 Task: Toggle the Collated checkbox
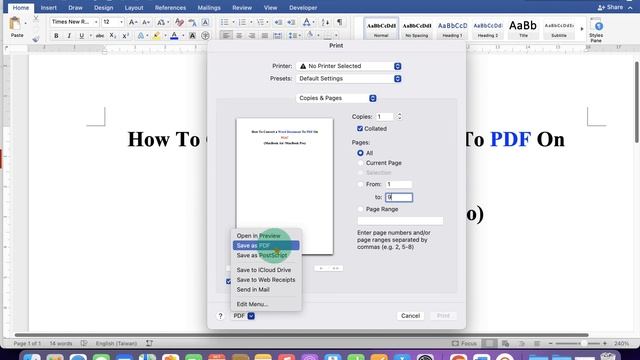tap(360, 129)
